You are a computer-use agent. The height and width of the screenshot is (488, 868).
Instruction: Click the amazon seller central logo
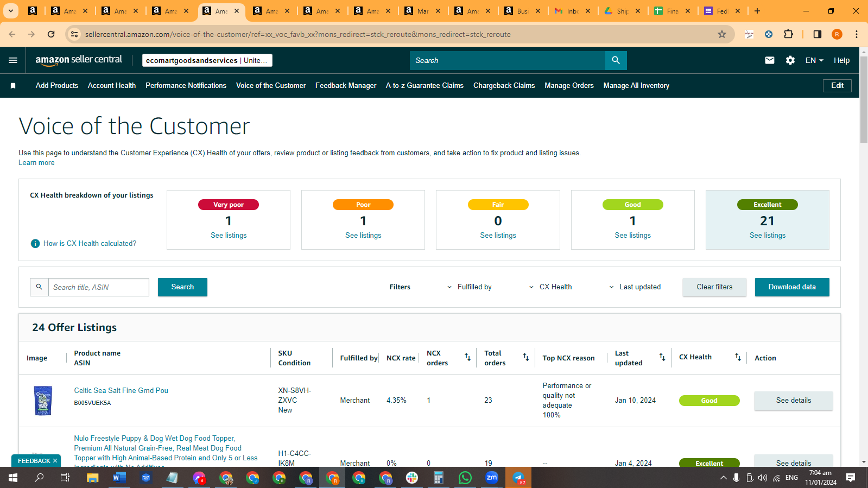[x=79, y=60]
